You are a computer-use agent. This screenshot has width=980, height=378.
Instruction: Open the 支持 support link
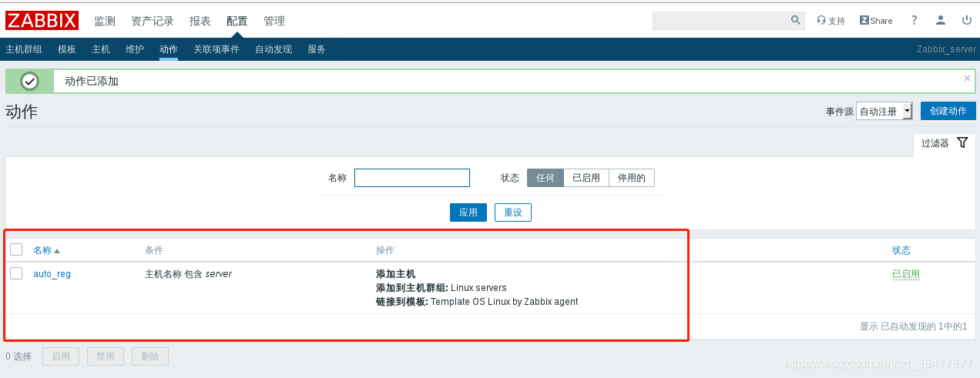click(x=831, y=21)
